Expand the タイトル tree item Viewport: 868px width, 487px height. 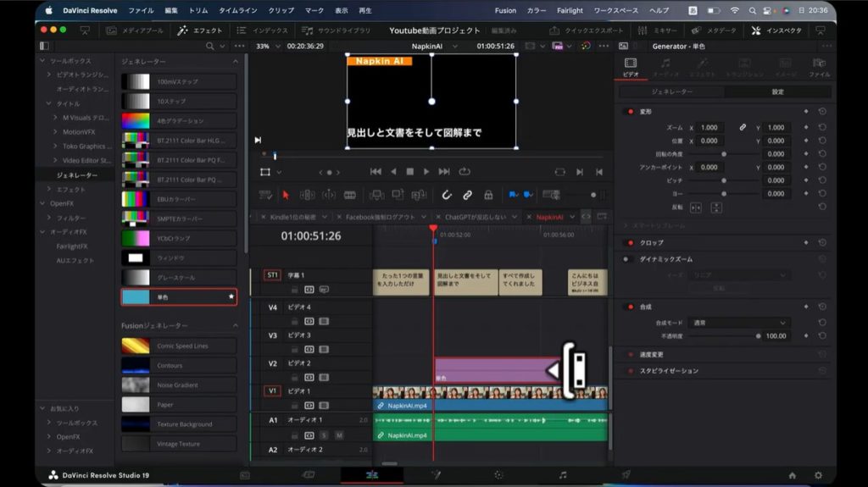pos(50,103)
